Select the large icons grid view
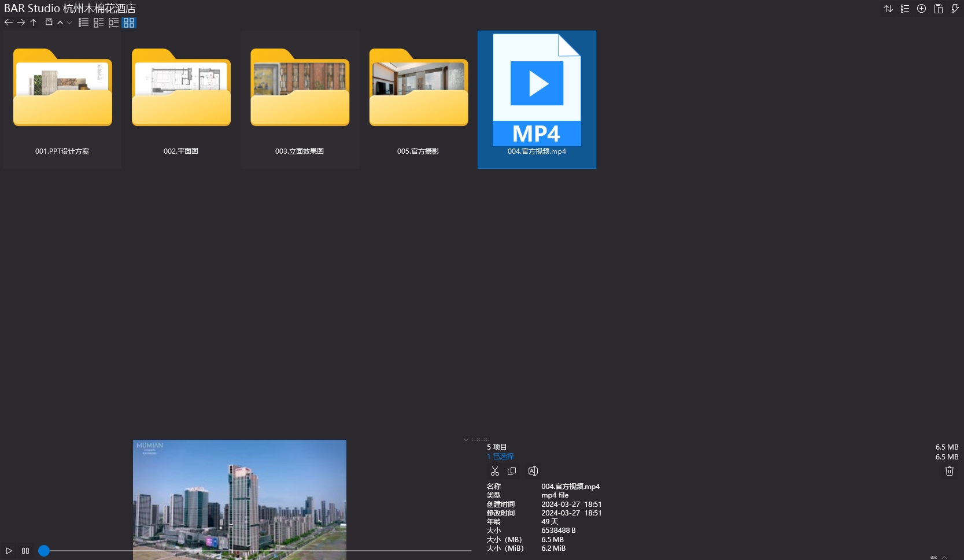This screenshot has width=964, height=560. [129, 23]
